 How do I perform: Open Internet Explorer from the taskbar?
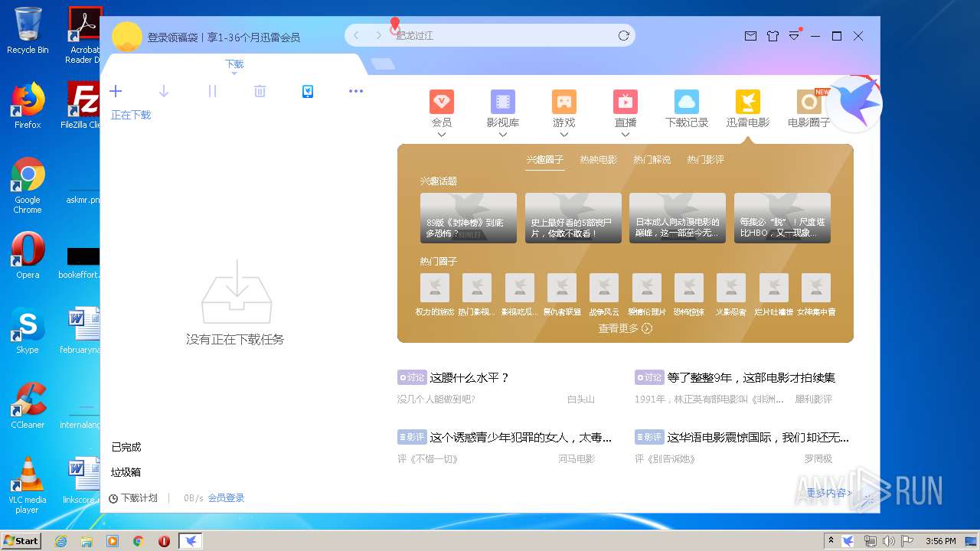click(60, 541)
